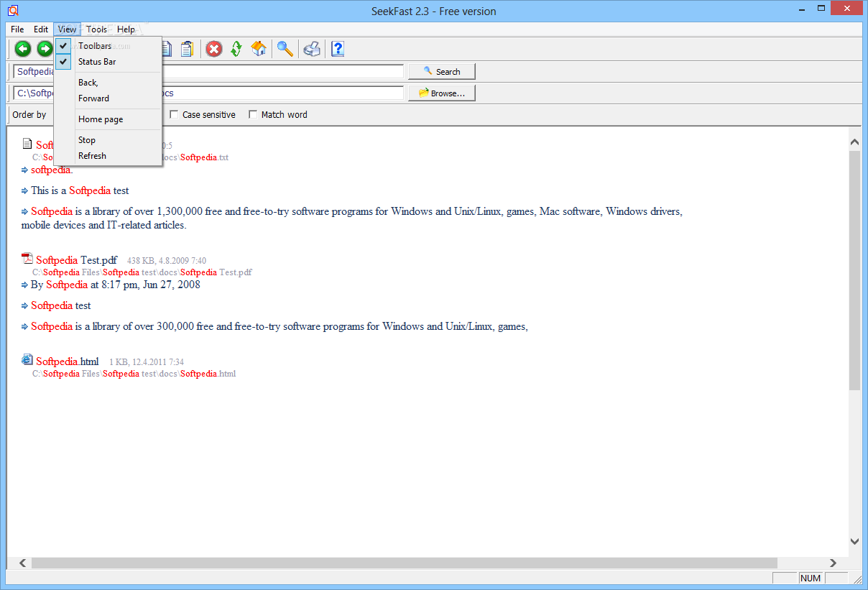Click the blue Help question-mark icon

tap(338, 49)
